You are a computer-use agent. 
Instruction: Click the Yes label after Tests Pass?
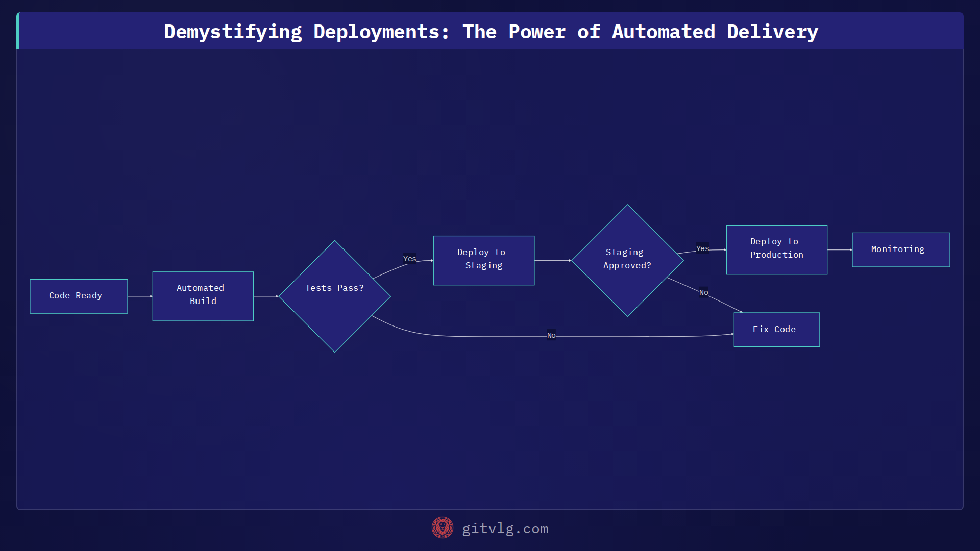410,259
